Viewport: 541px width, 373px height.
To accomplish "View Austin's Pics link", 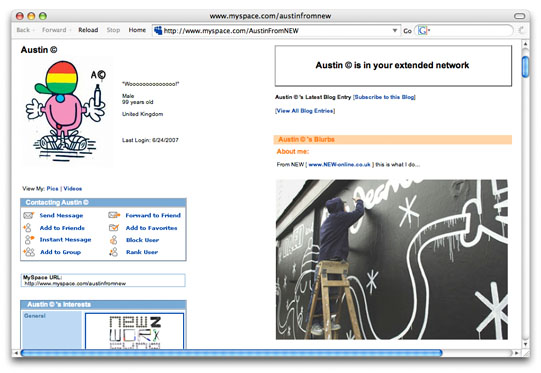I will (52, 188).
